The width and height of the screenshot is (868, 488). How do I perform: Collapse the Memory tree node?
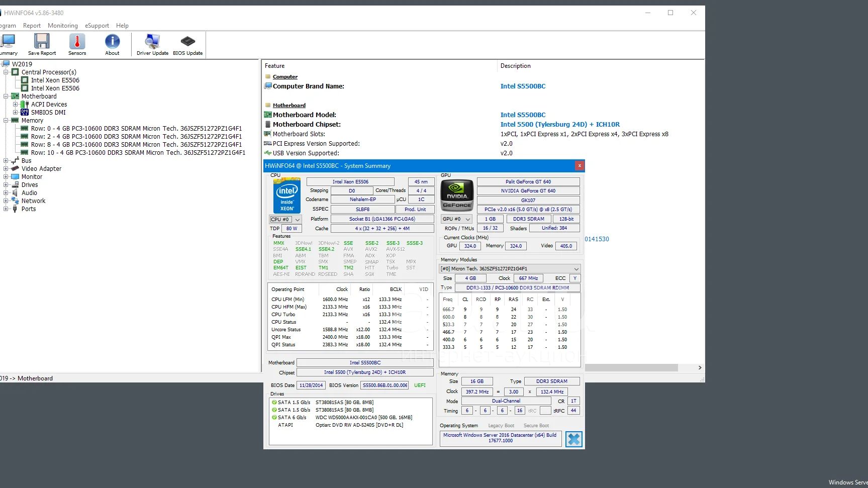(x=6, y=120)
